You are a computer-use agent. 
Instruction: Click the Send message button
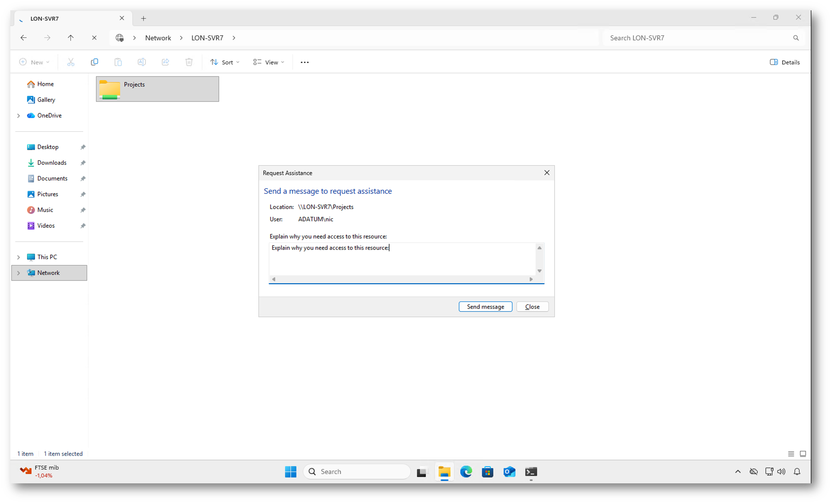(x=485, y=307)
